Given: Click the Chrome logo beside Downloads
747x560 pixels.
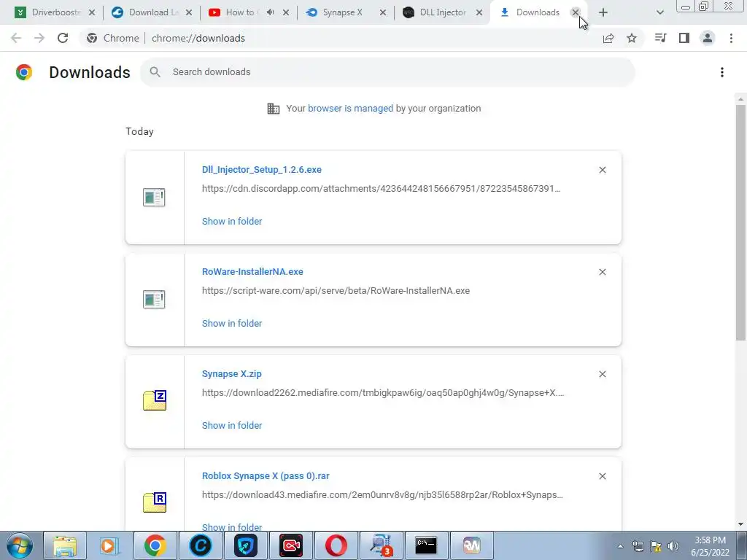Looking at the screenshot, I should (x=24, y=72).
